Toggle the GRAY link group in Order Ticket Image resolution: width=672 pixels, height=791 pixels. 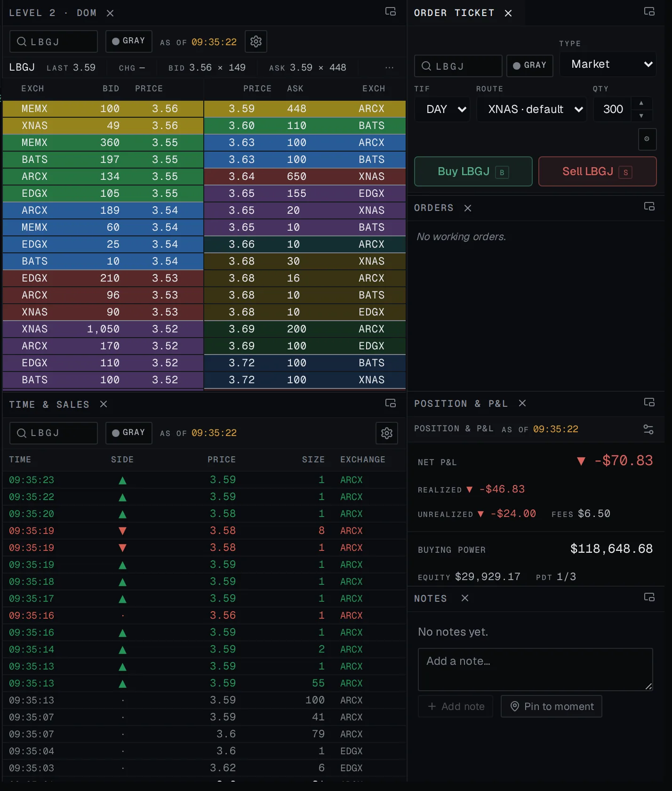coord(530,65)
